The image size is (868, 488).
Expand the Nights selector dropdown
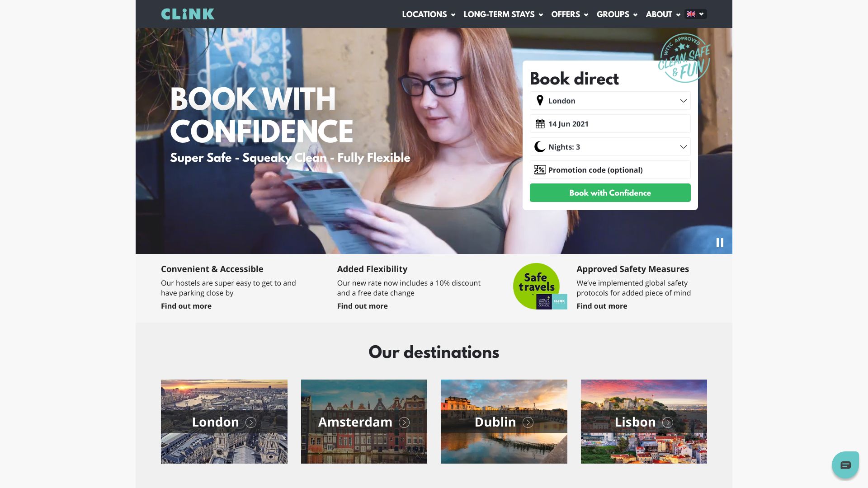pyautogui.click(x=683, y=146)
